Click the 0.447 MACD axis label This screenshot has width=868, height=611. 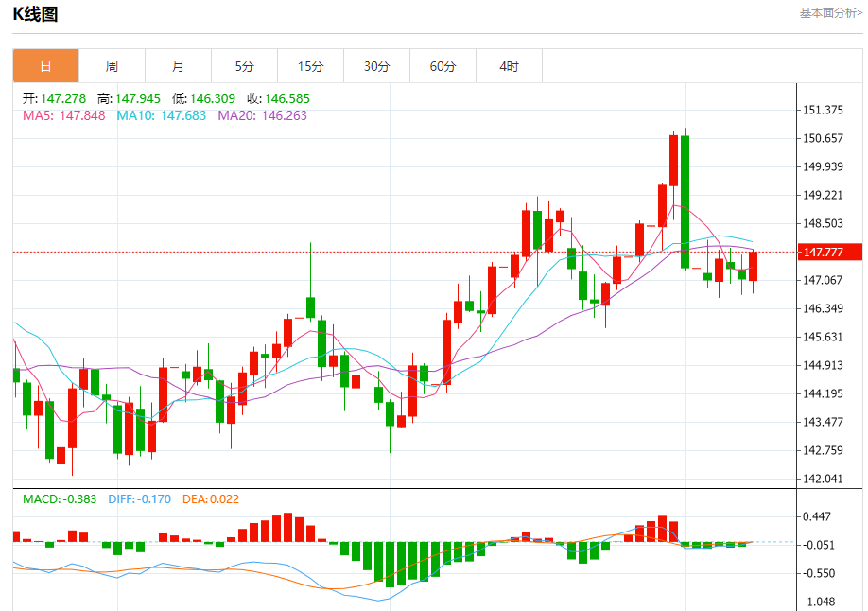click(817, 516)
